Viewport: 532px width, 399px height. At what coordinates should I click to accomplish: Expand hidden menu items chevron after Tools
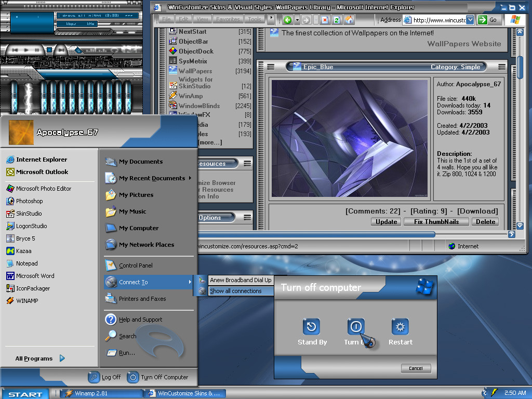pos(271,19)
